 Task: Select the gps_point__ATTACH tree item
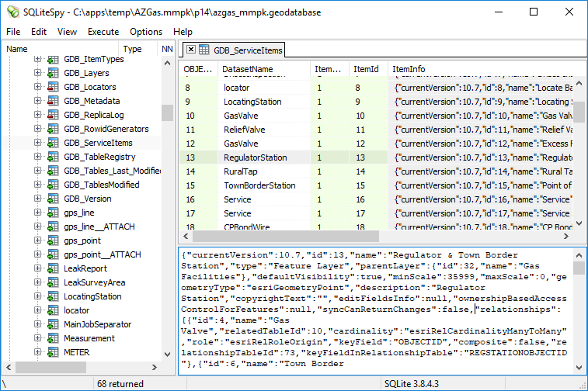click(x=103, y=254)
